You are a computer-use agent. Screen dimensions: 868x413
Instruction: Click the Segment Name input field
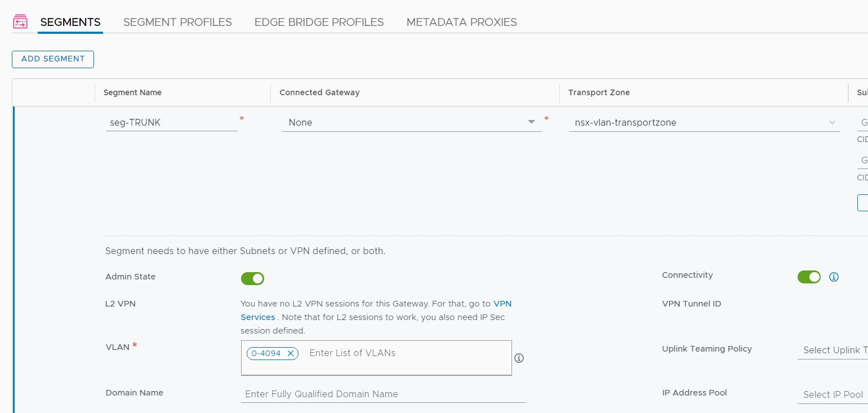pos(171,122)
